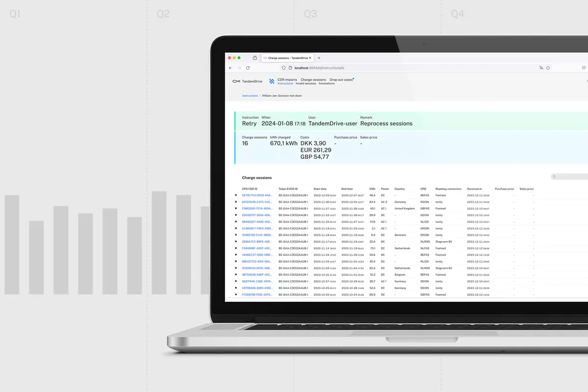Switch to the Invalid sessions sub-tab
Screen dimensions: 588x392
(x=306, y=84)
